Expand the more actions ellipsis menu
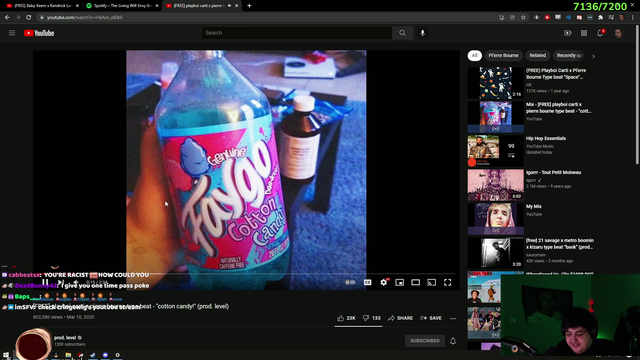 click(x=453, y=318)
